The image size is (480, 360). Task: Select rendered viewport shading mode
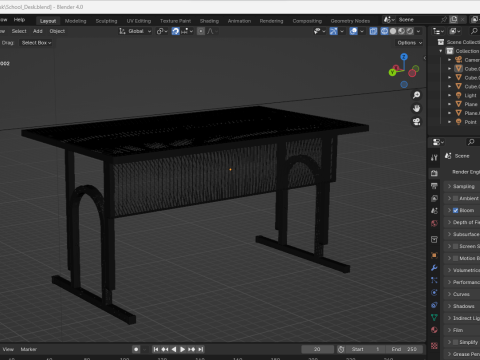click(x=410, y=31)
